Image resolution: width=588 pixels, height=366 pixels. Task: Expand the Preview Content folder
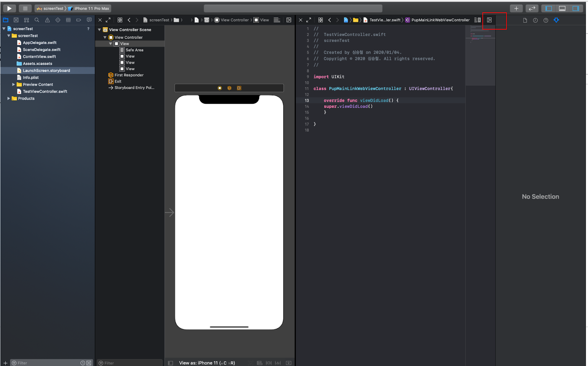(x=14, y=84)
